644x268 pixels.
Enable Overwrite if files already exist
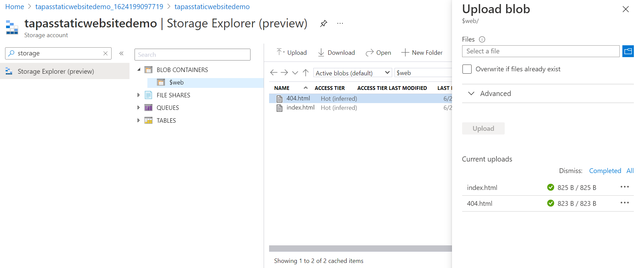point(467,69)
